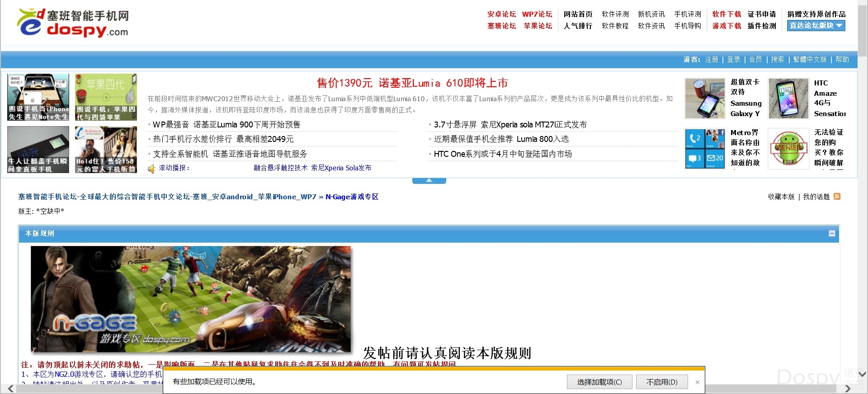The width and height of the screenshot is (868, 394).
Task: Switch to 繁體中文版
Action: click(x=810, y=59)
